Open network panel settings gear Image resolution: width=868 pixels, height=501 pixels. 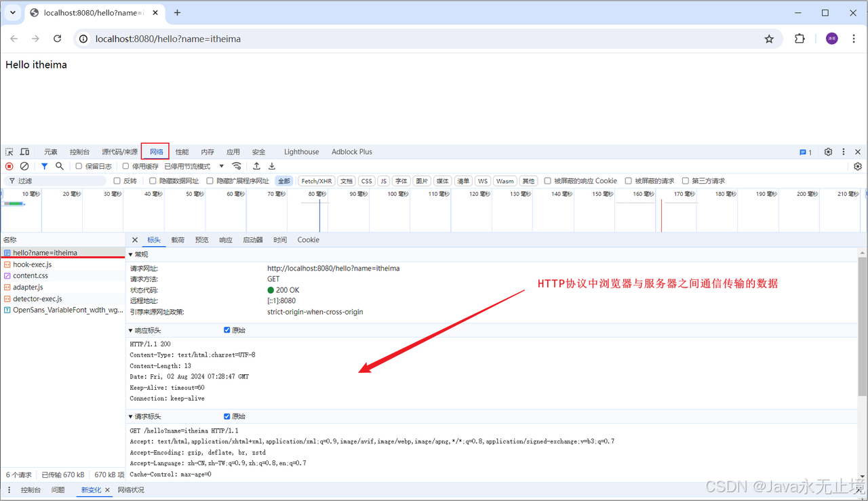pos(858,166)
